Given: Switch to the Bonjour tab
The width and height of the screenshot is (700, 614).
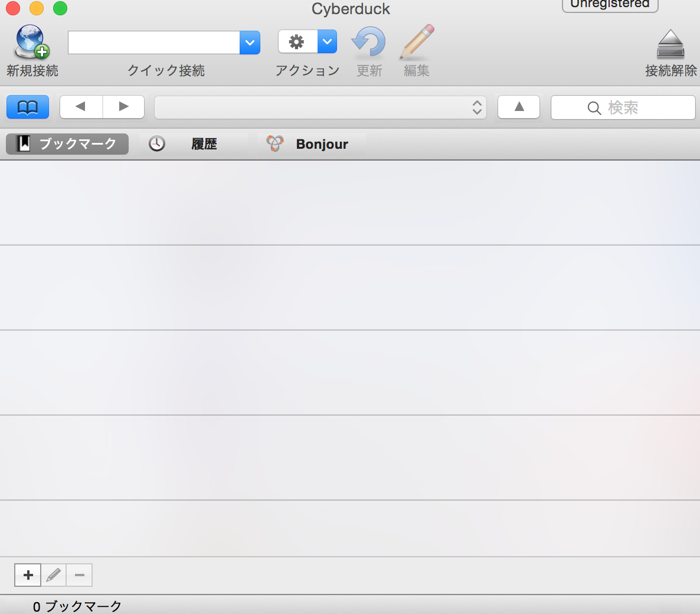Looking at the screenshot, I should 312,144.
